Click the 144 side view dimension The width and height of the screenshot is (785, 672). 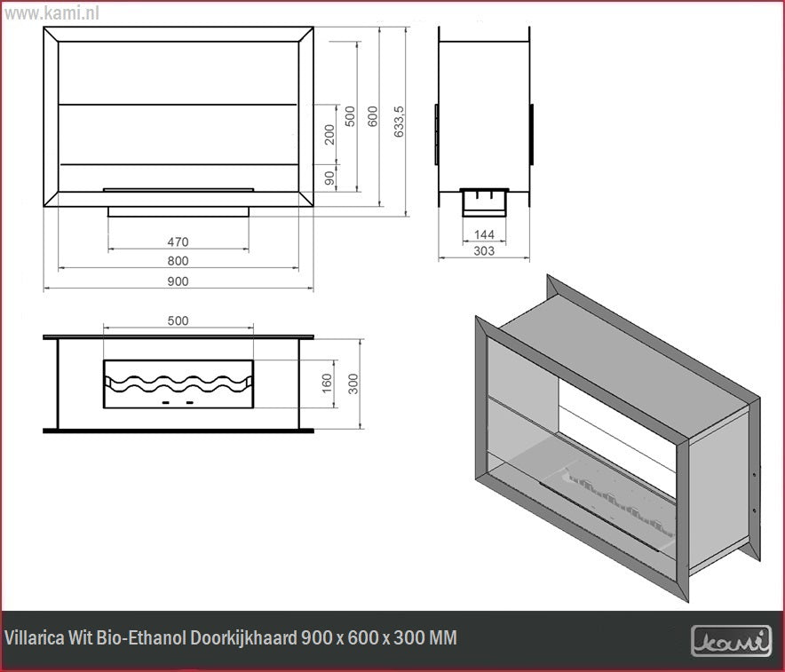(x=484, y=234)
